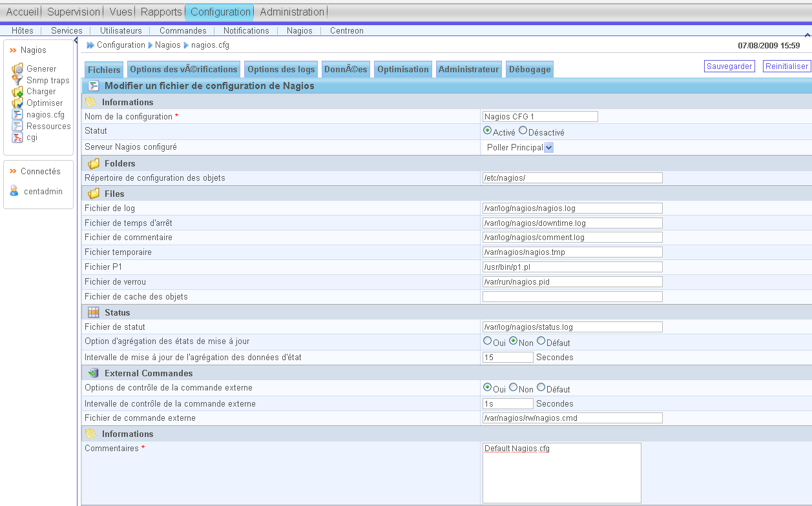Click the Snmp traps icon
The image size is (812, 506).
[x=17, y=80]
